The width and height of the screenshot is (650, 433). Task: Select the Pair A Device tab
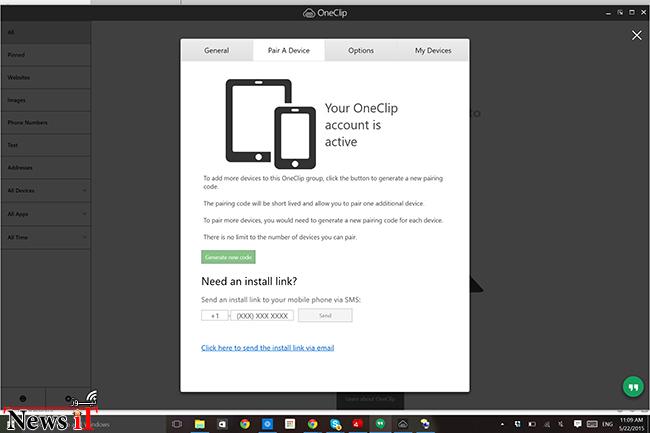[x=289, y=51]
